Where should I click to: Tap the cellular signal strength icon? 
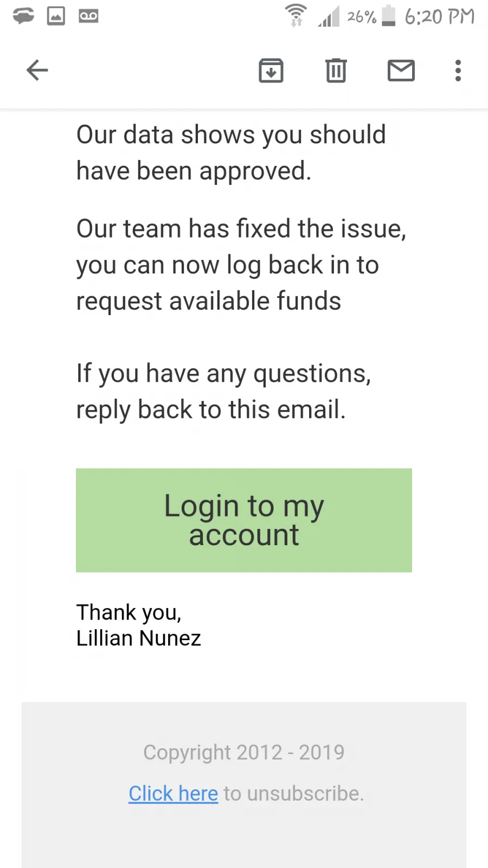coord(329,16)
